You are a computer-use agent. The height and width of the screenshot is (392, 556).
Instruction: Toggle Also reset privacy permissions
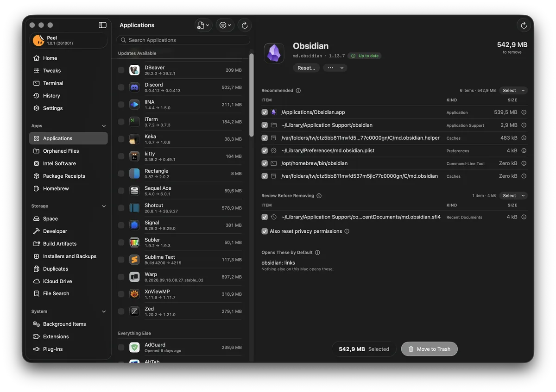point(265,231)
